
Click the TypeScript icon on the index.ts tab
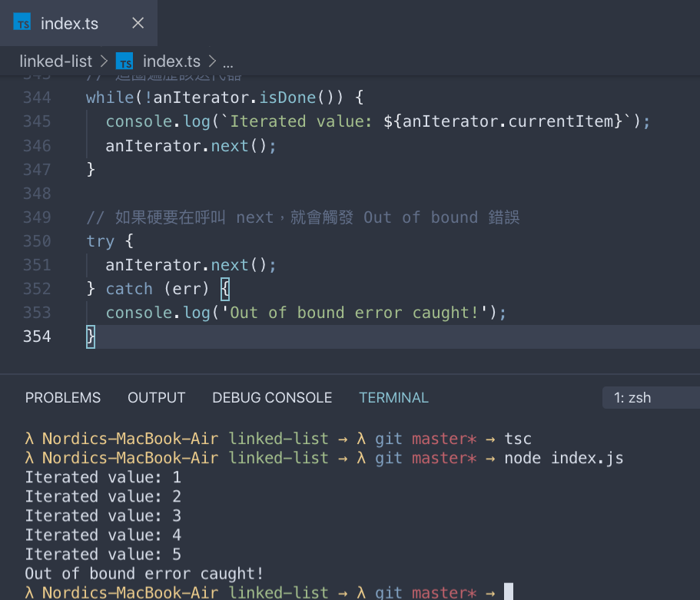pos(22,22)
